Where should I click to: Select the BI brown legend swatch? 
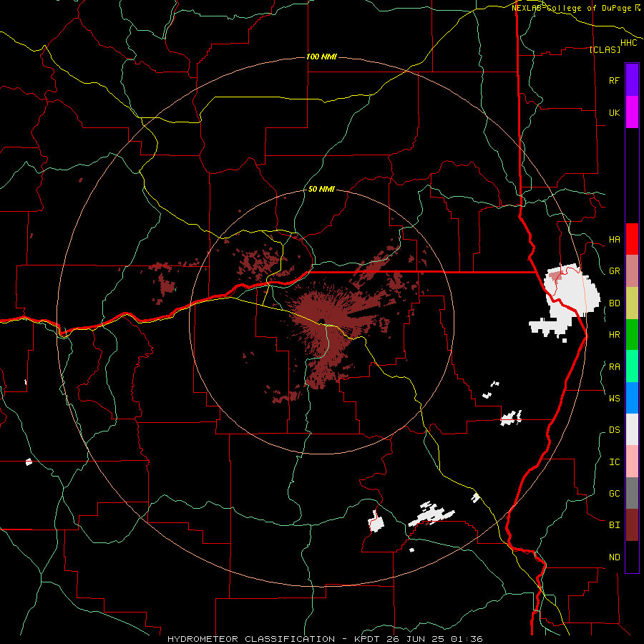[x=632, y=525]
